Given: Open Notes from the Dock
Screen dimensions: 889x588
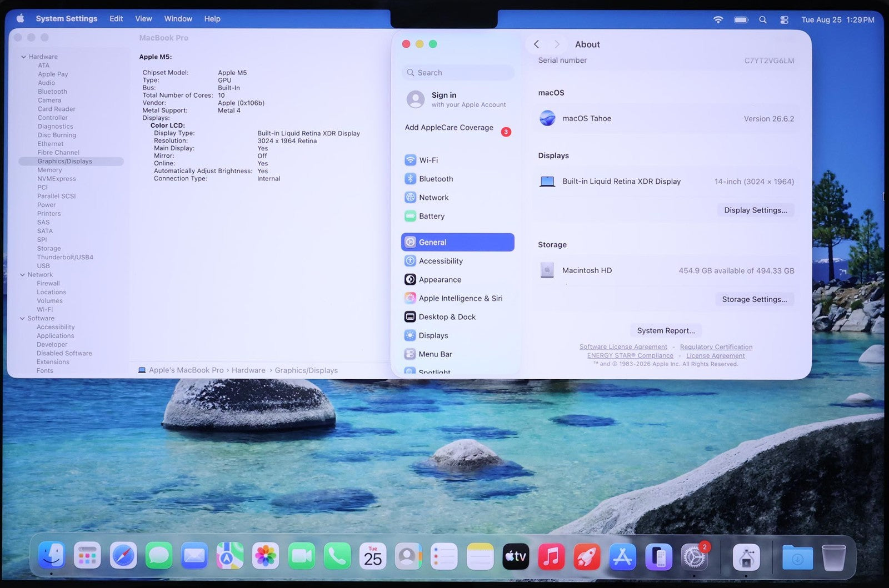Looking at the screenshot, I should (480, 555).
